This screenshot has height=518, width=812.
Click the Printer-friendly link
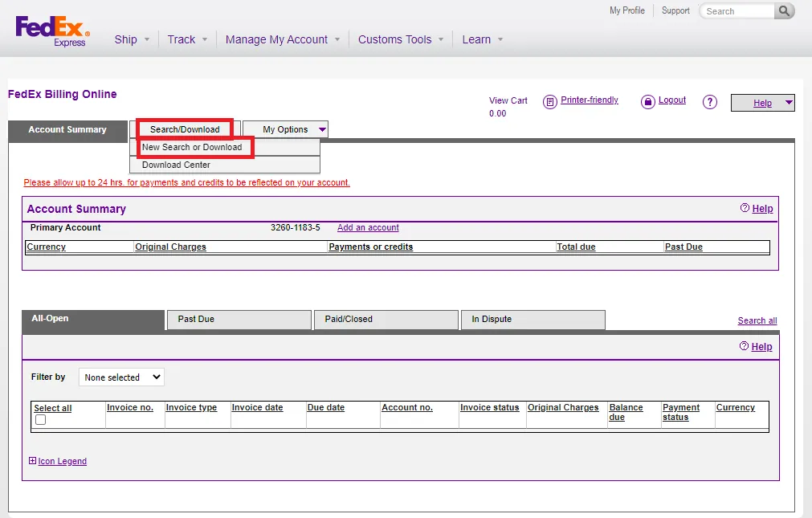click(x=590, y=100)
